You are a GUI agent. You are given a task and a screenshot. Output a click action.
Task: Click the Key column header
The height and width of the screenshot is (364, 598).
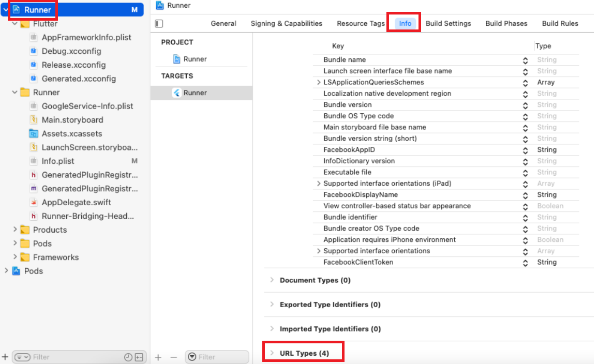pyautogui.click(x=338, y=45)
